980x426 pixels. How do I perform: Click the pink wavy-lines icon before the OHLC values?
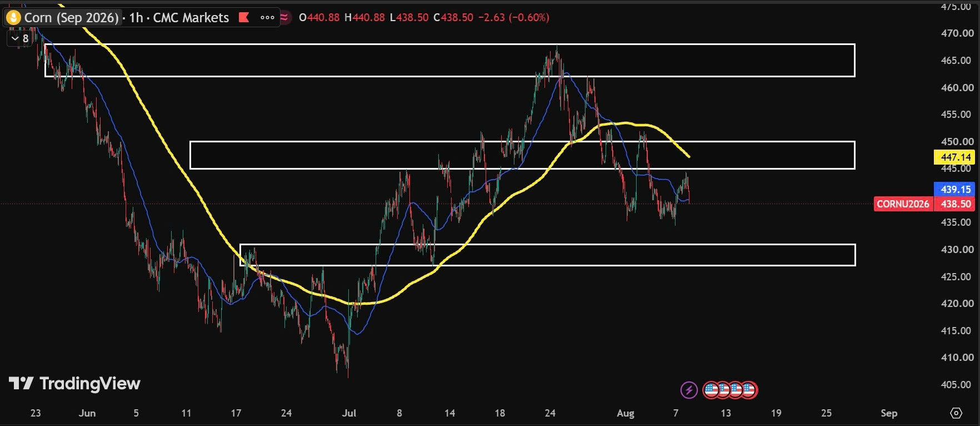284,17
